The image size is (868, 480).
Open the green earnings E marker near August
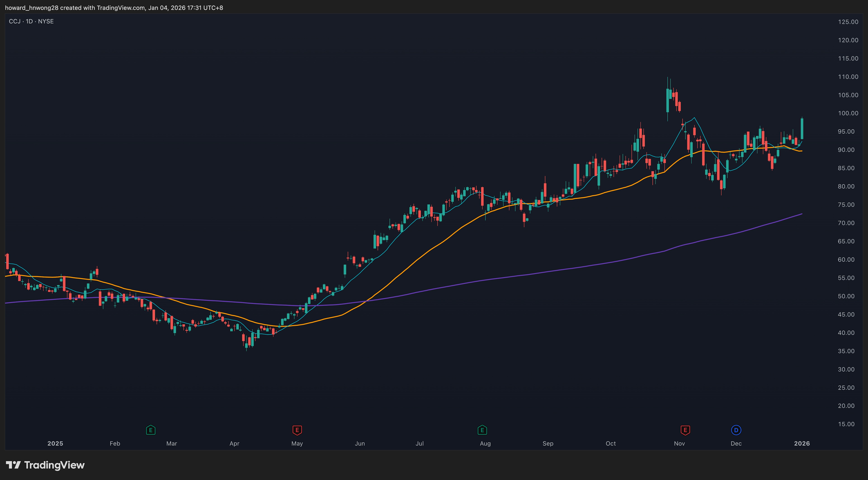[x=482, y=430]
